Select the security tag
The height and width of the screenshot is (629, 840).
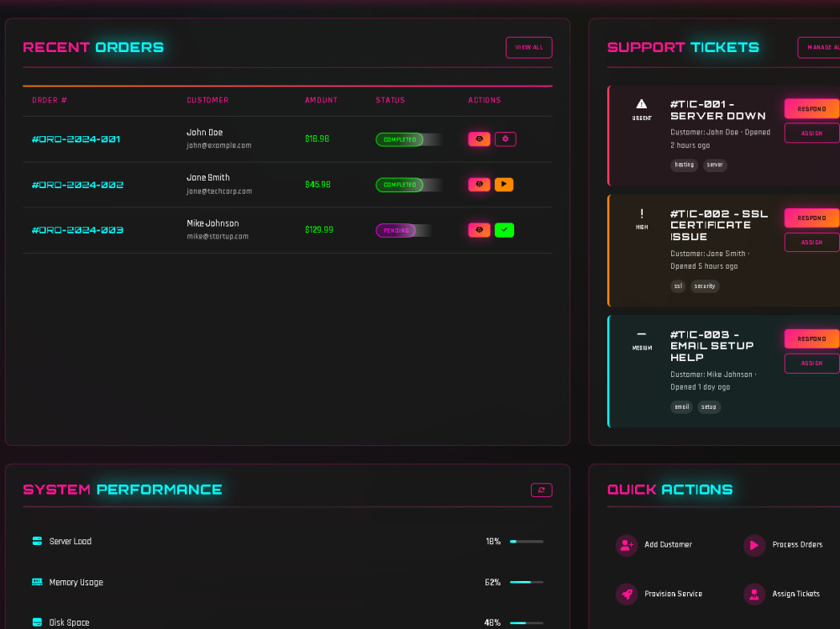(x=705, y=286)
